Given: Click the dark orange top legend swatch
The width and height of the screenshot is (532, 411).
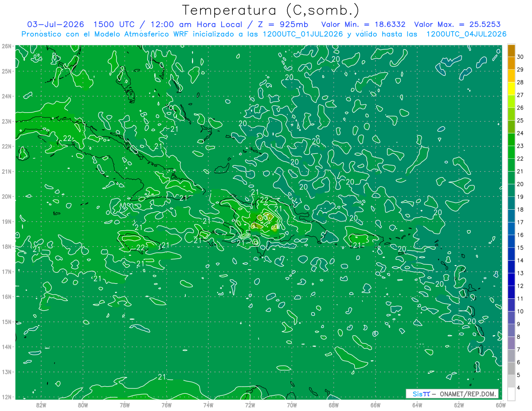Looking at the screenshot, I should click(x=511, y=51).
